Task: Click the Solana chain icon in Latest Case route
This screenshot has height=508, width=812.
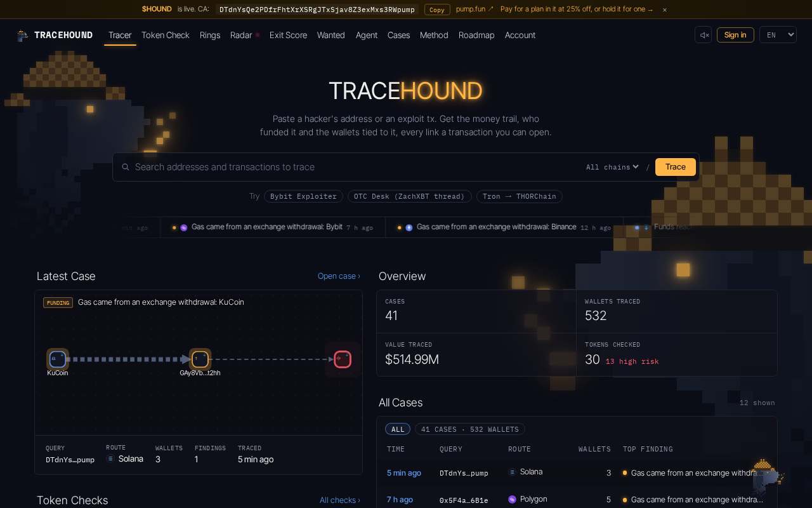Action: 110,458
